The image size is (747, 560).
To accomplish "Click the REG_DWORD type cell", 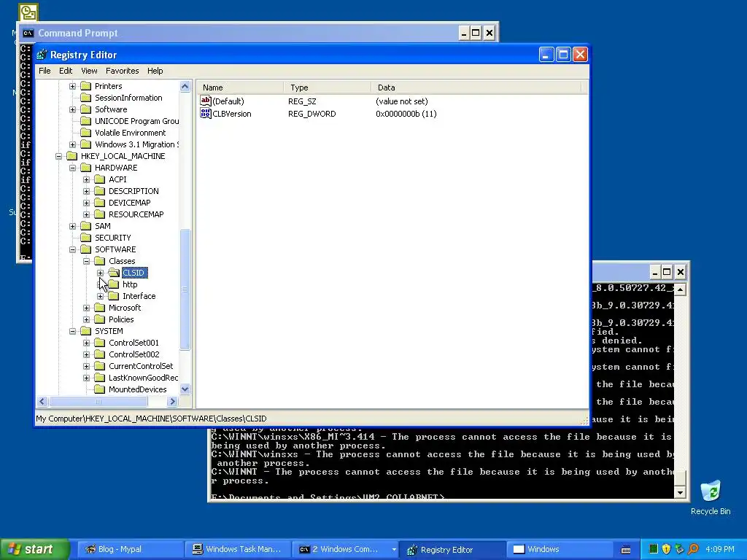I will pyautogui.click(x=312, y=114).
